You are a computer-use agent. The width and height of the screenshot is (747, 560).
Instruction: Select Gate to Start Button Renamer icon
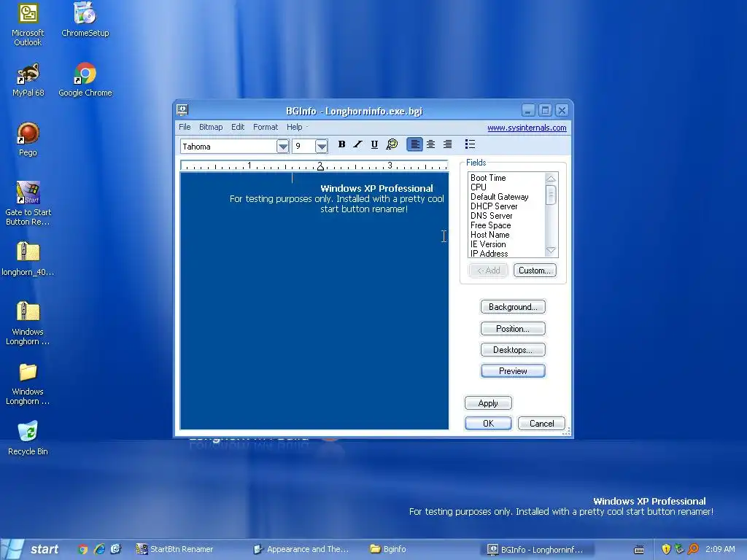click(x=28, y=204)
